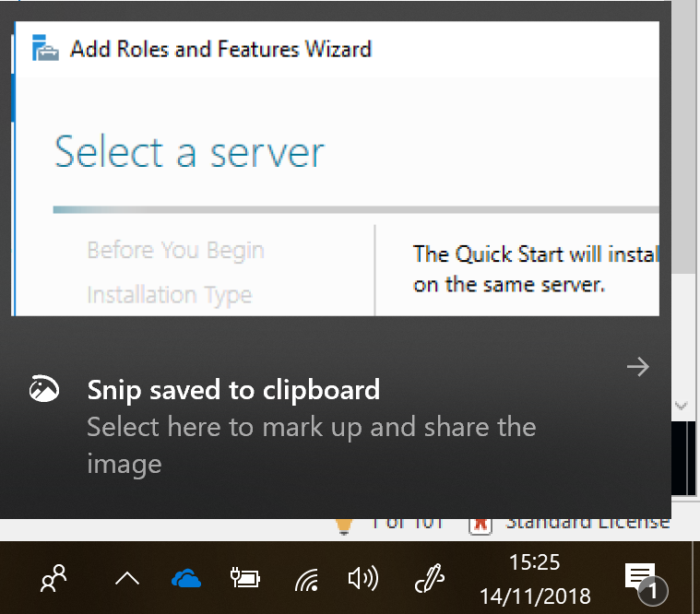This screenshot has width=700, height=614.
Task: Open the speaker volume control
Action: point(362,579)
